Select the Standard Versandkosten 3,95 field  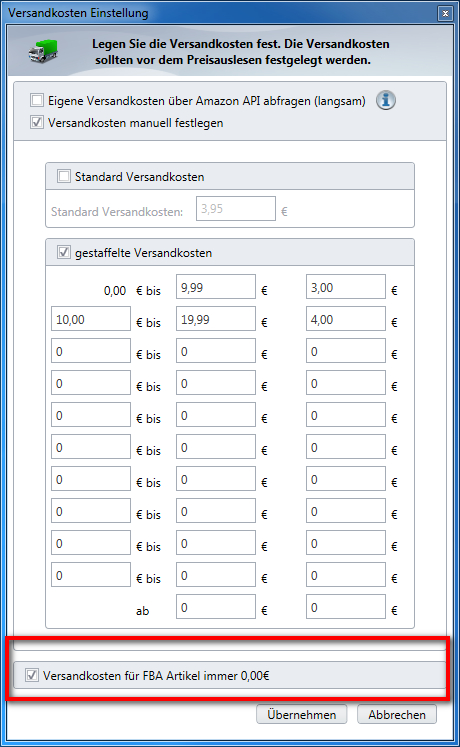coord(236,209)
